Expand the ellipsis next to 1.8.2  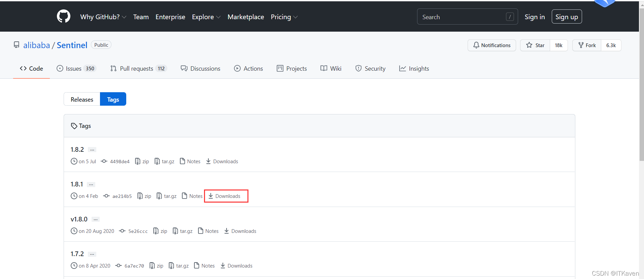point(92,150)
